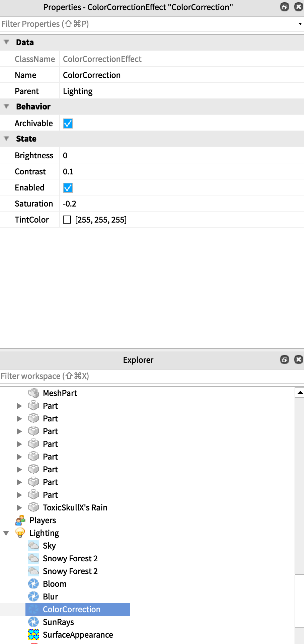
Task: Click the Lighting lightbulb icon
Action: pyautogui.click(x=20, y=533)
